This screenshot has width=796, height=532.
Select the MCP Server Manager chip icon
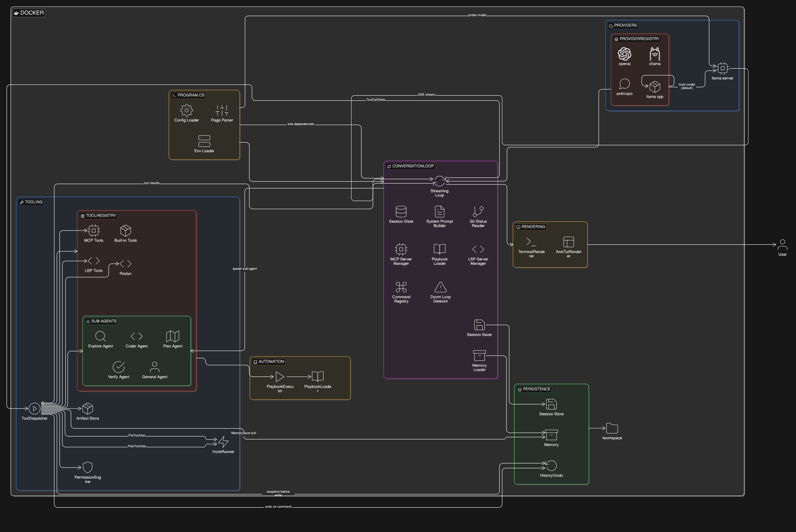[401, 249]
